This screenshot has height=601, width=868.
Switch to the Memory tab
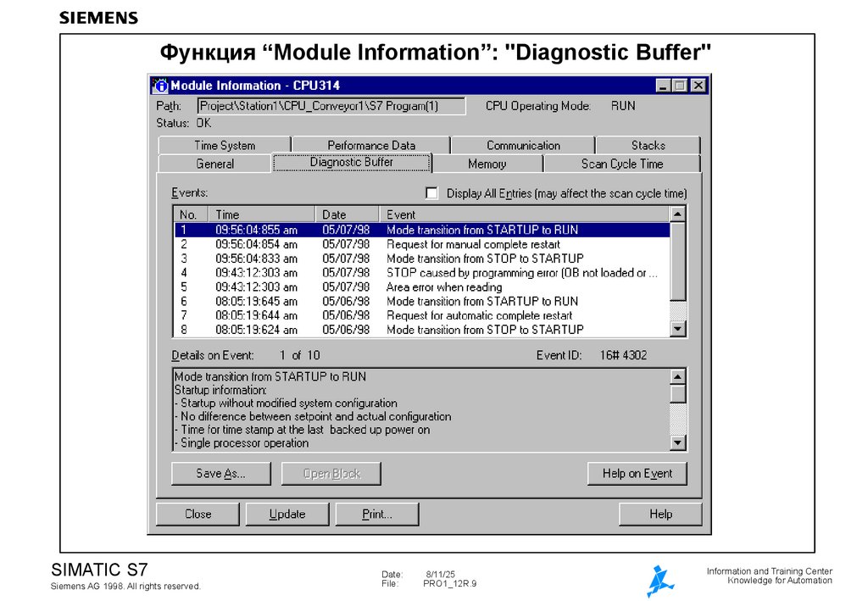click(x=489, y=163)
